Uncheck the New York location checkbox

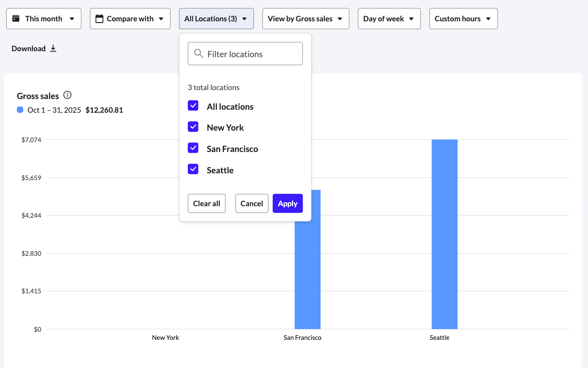(x=193, y=126)
